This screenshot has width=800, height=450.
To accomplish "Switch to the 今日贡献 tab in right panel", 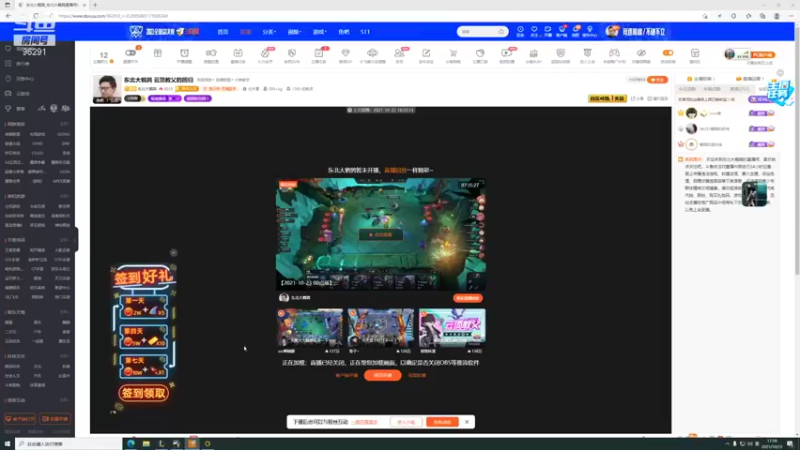I will pyautogui.click(x=687, y=89).
